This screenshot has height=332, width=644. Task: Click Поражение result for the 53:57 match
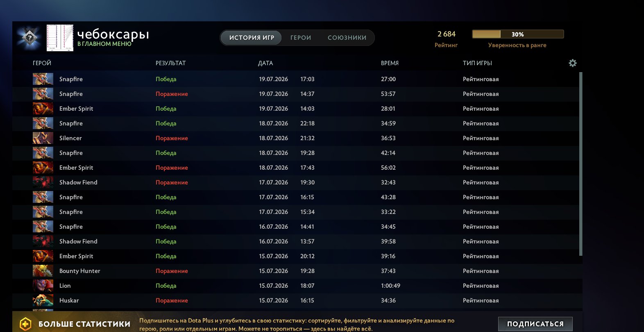(172, 94)
